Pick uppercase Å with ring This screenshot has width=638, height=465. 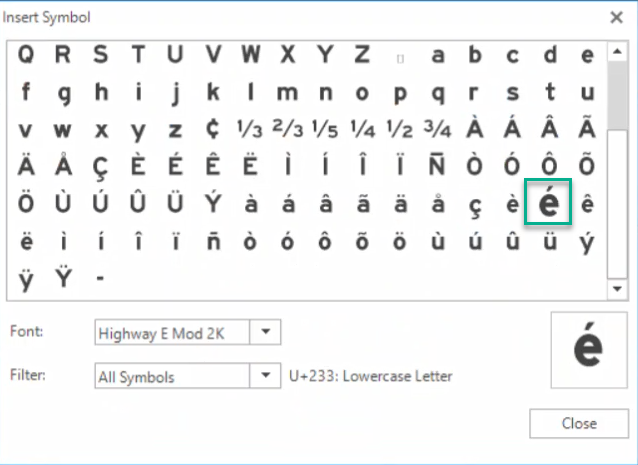pos(62,166)
